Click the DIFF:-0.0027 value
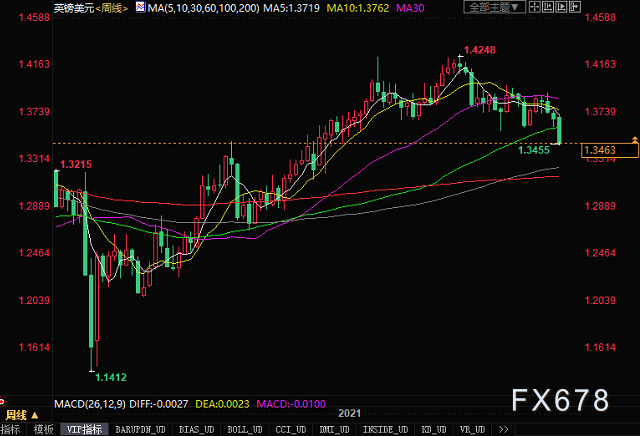 [159, 404]
